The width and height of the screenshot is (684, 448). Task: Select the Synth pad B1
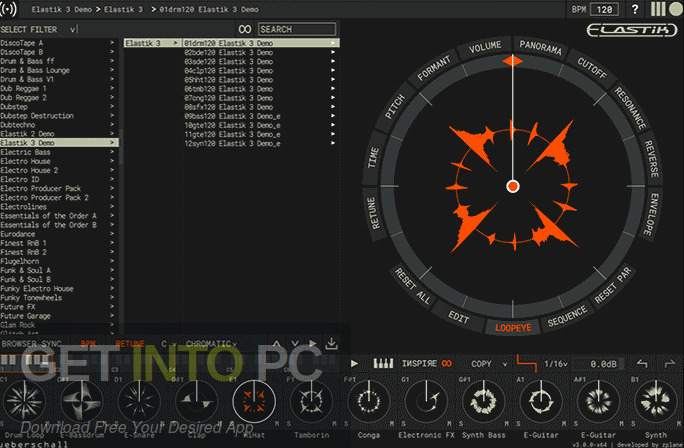click(656, 401)
